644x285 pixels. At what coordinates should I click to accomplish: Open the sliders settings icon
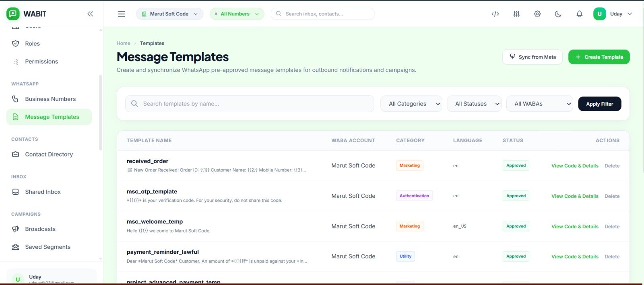pyautogui.click(x=516, y=14)
